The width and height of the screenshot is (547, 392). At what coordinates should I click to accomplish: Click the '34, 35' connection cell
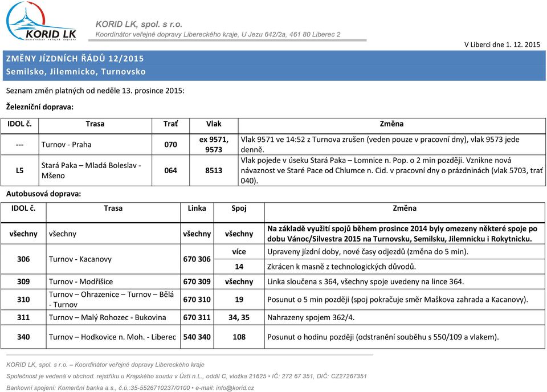[239, 318]
